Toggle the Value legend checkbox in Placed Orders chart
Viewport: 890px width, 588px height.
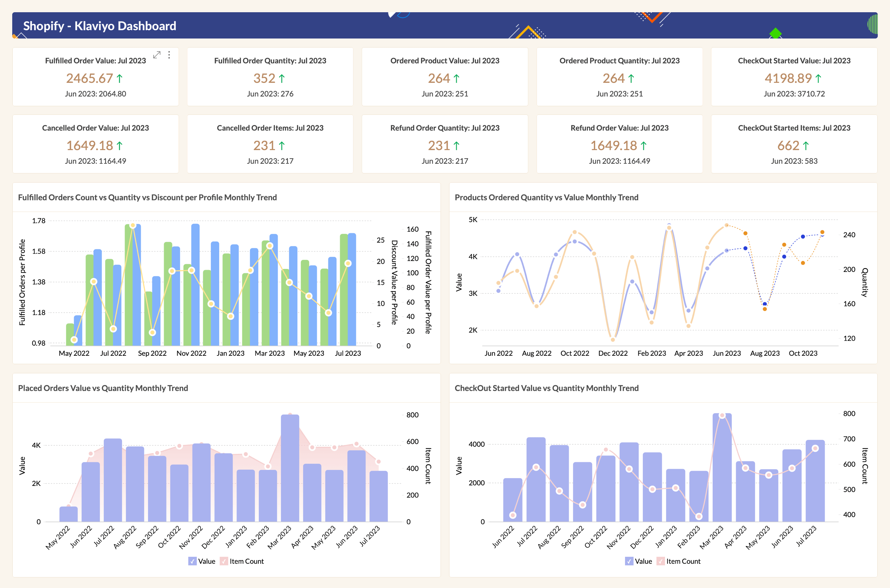pyautogui.click(x=193, y=561)
